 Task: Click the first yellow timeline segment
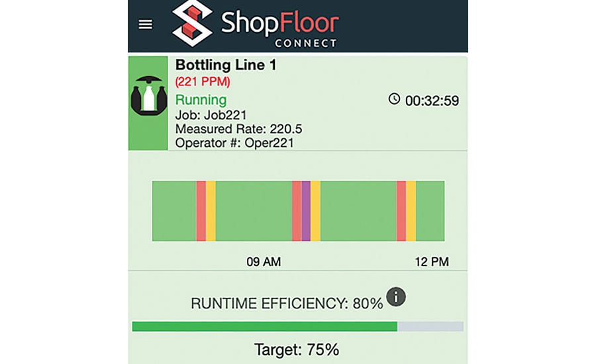[x=211, y=211]
